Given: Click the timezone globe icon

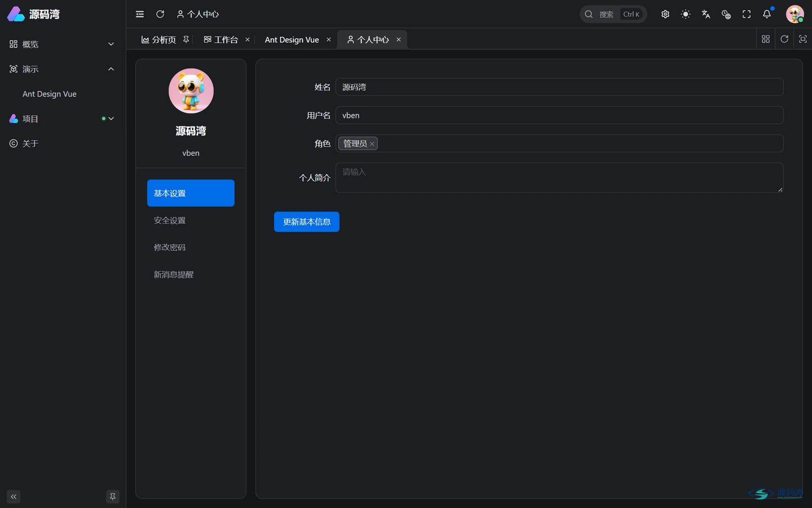Looking at the screenshot, I should (726, 14).
